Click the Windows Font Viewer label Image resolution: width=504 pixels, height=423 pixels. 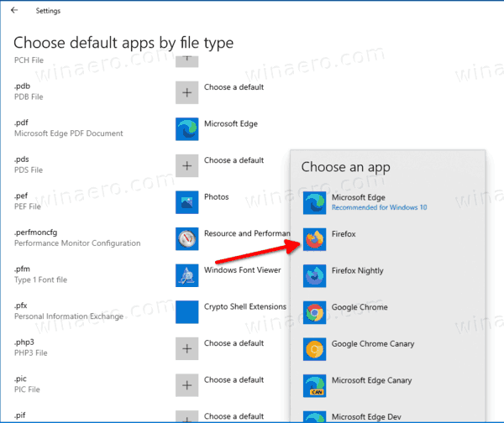coord(243,270)
